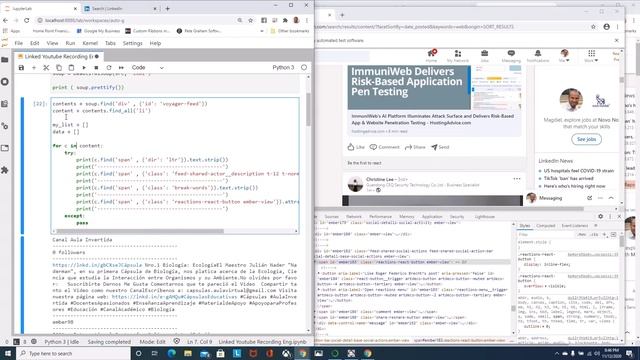Expand the Messaging panel chevron
This screenshot has height=360, width=640.
(x=611, y=198)
